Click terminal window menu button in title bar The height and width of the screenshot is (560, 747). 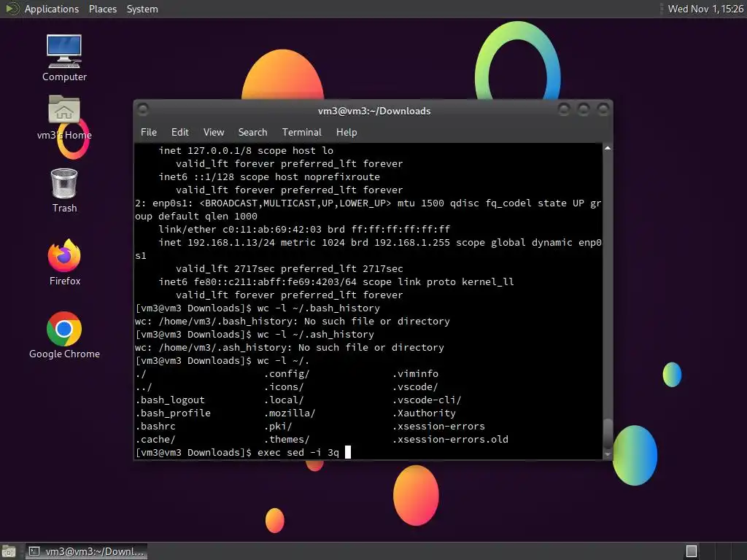pos(142,109)
